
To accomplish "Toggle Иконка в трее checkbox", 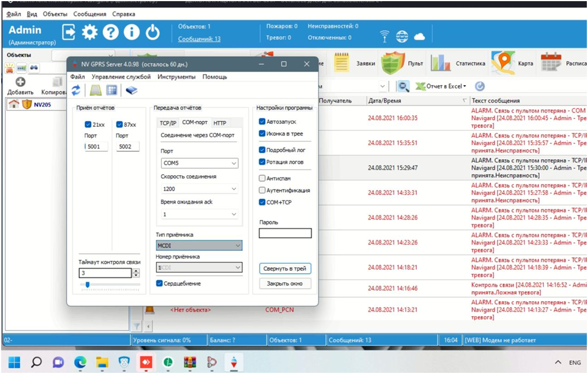I will pos(262,133).
